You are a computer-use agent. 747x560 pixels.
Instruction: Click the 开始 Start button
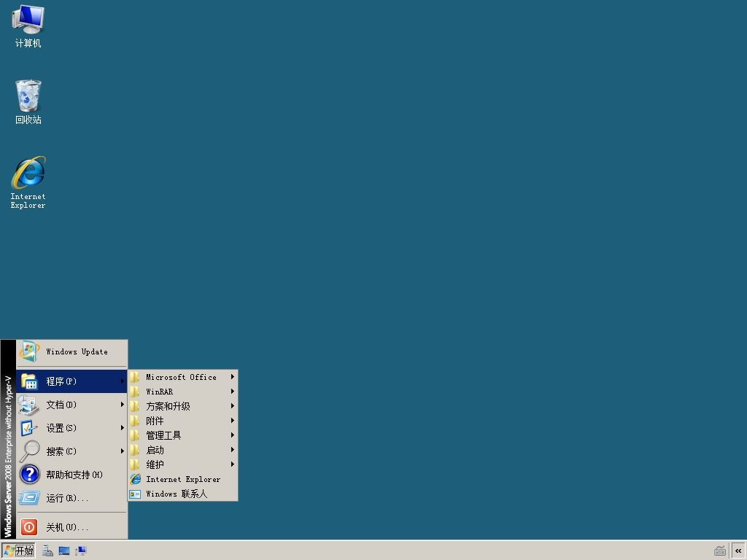pos(18,551)
